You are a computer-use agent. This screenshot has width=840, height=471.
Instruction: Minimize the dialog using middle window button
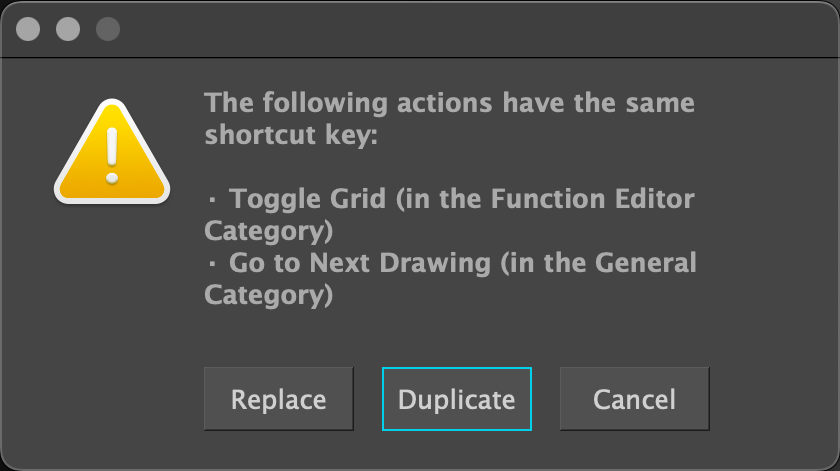coord(68,29)
